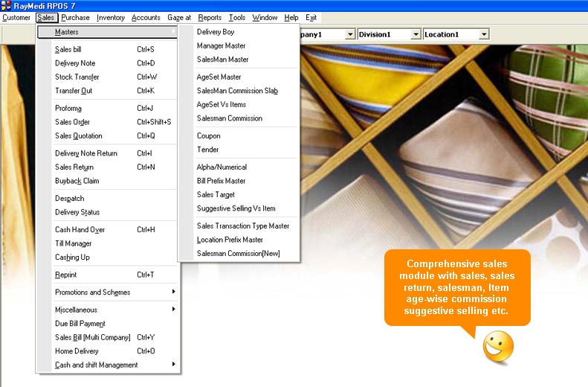
Task: Select Sales Quotation entry
Action: click(108, 135)
